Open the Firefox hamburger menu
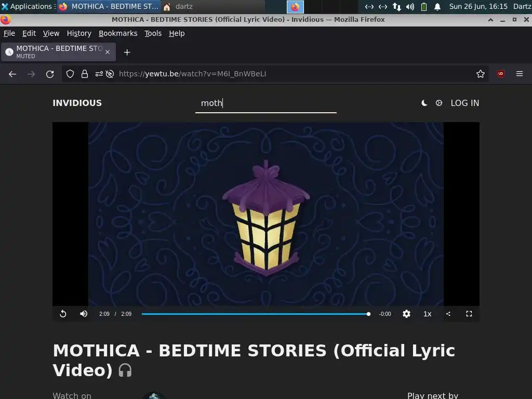532x399 pixels. tap(520, 74)
